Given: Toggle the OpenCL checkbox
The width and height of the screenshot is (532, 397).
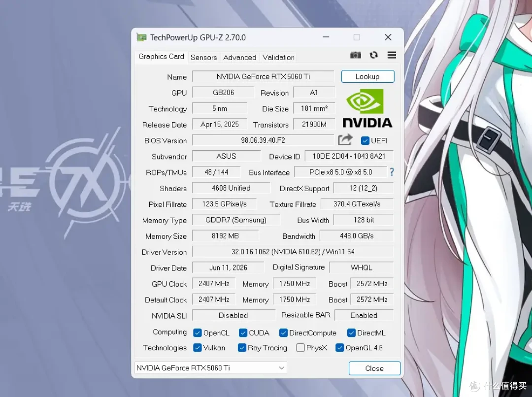Looking at the screenshot, I should (197, 333).
